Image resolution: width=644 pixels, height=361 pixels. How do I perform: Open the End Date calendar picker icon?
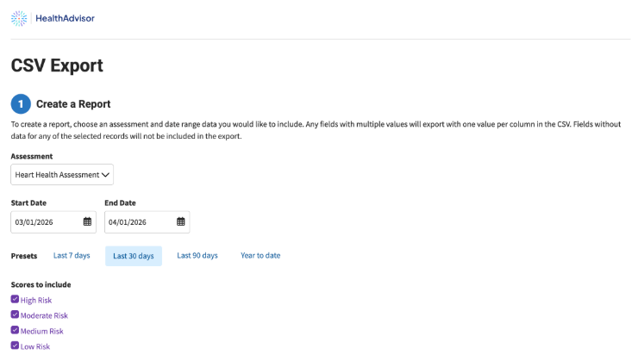pos(181,222)
